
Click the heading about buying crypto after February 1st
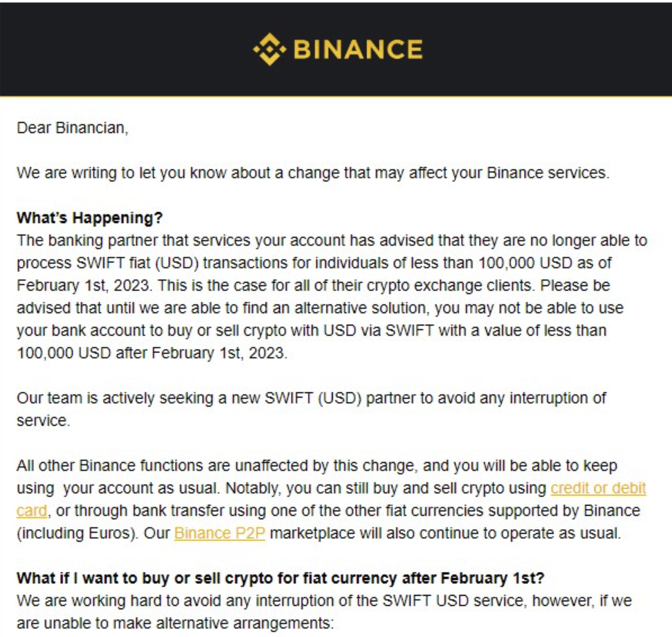(x=280, y=578)
